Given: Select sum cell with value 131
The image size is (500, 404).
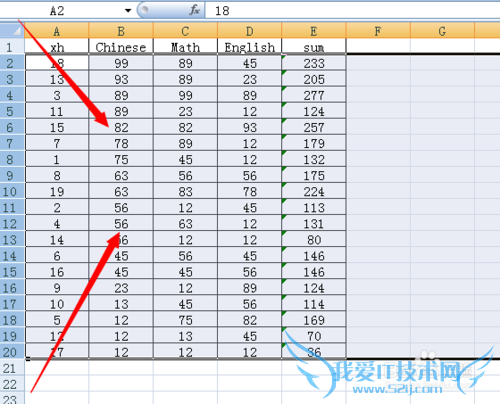Looking at the screenshot, I should click(314, 223).
